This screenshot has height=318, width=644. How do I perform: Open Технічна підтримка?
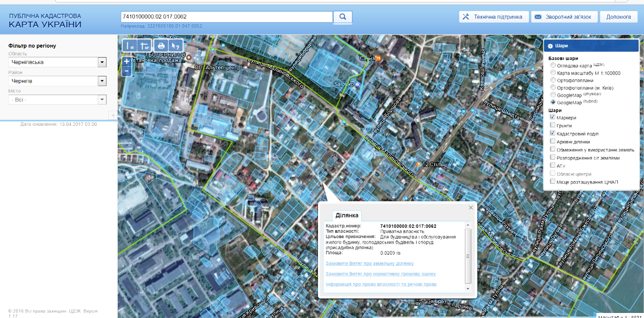point(494,17)
